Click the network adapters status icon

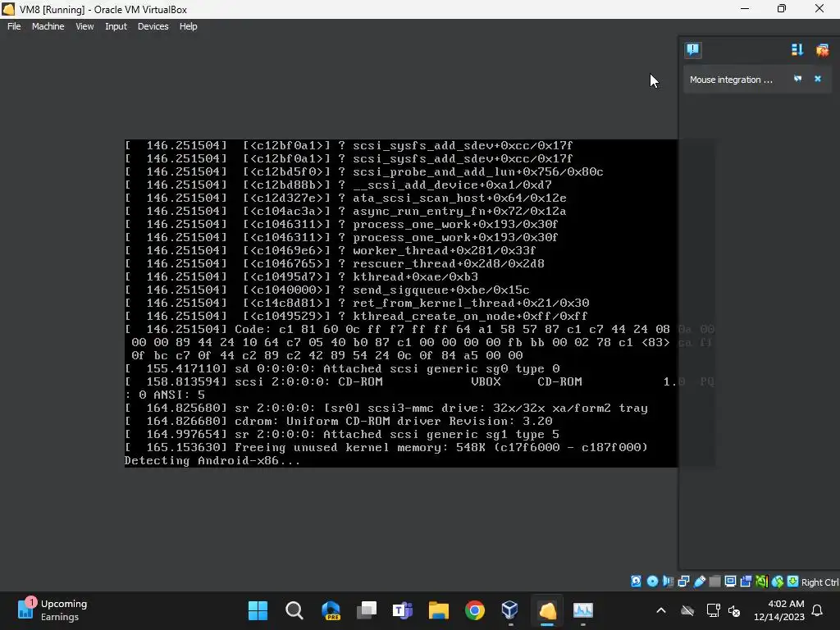click(683, 582)
